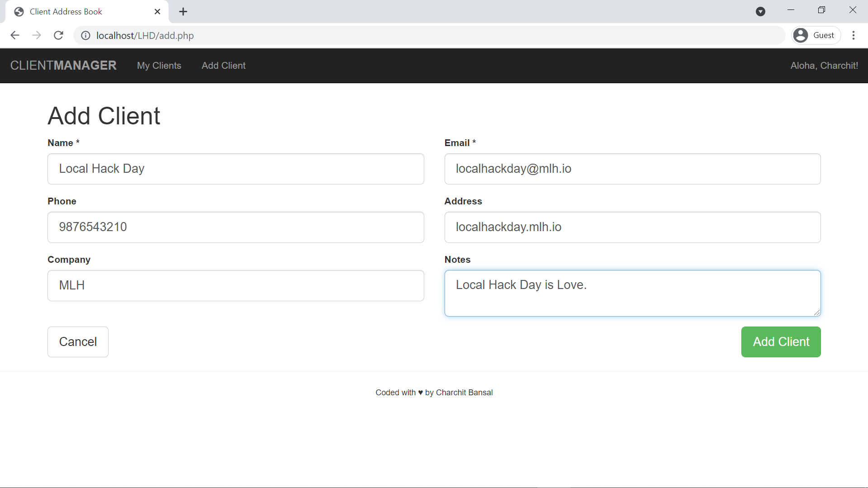Screen dimensions: 868x488
Task: Click the Add Client page heading
Action: pos(104,116)
